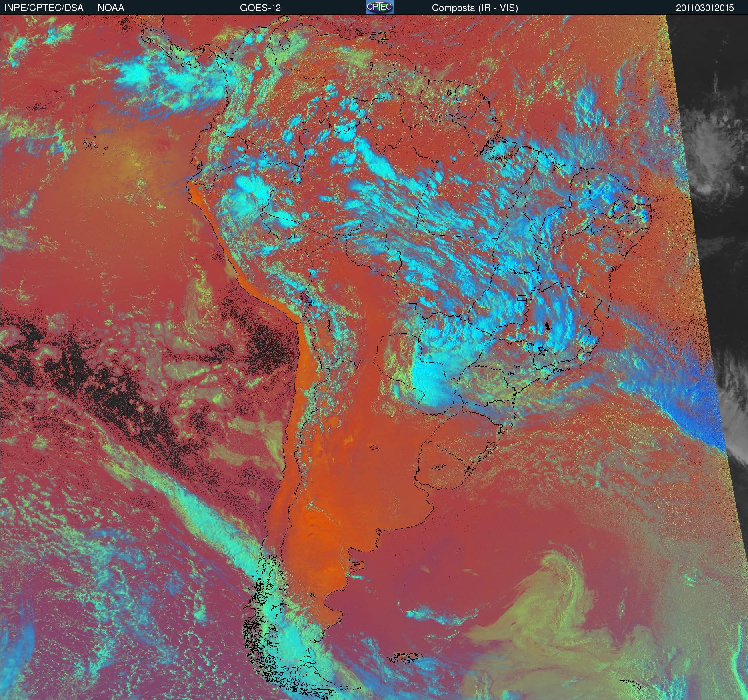Click the timestamp '201103012015'
This screenshot has width=748, height=700.
pos(705,8)
